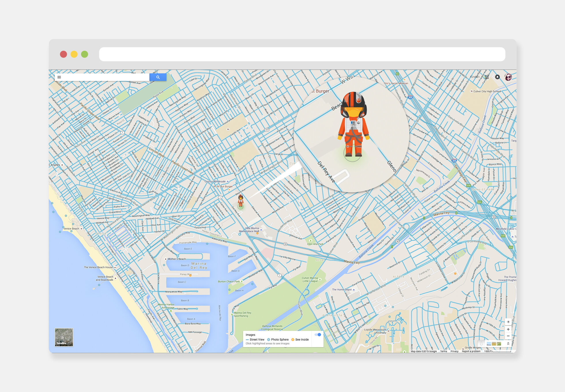The image size is (565, 392).
Task: Open the account profile picture
Action: (x=508, y=77)
